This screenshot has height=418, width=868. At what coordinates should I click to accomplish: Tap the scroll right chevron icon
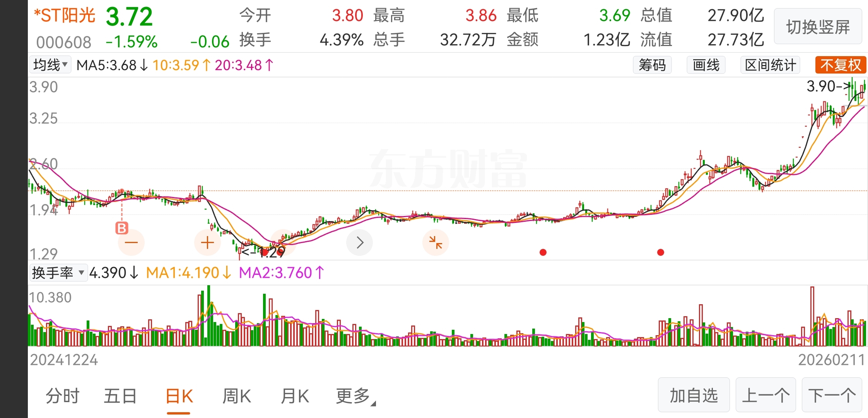[x=360, y=243]
